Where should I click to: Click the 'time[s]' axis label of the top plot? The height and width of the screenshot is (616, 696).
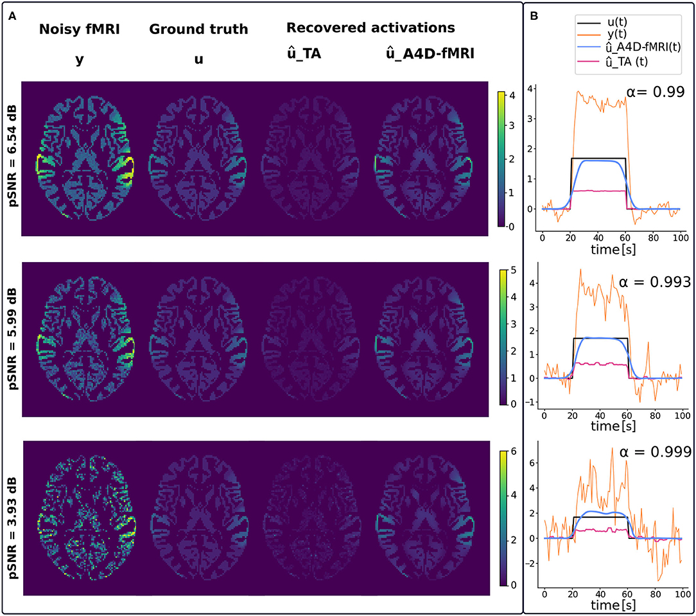pyautogui.click(x=613, y=249)
